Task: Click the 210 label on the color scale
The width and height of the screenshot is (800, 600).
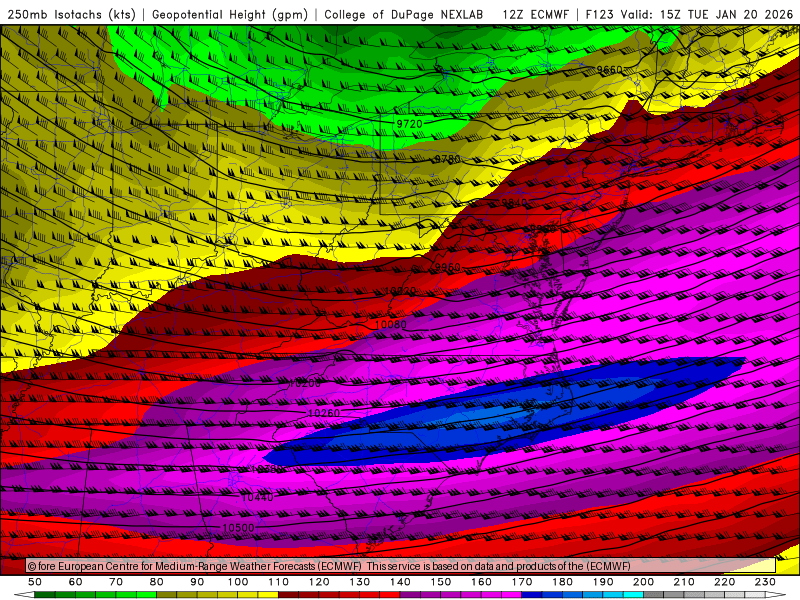Action: [684, 582]
